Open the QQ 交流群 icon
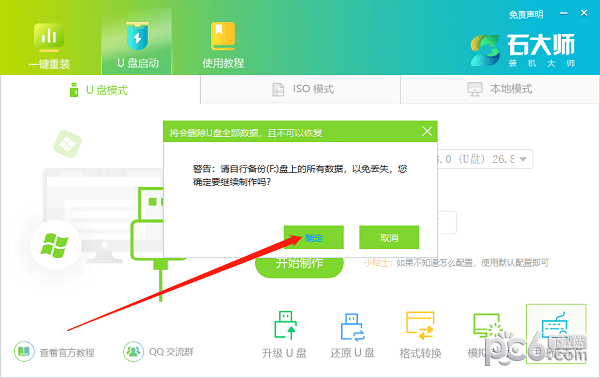600x378 pixels. pos(133,351)
